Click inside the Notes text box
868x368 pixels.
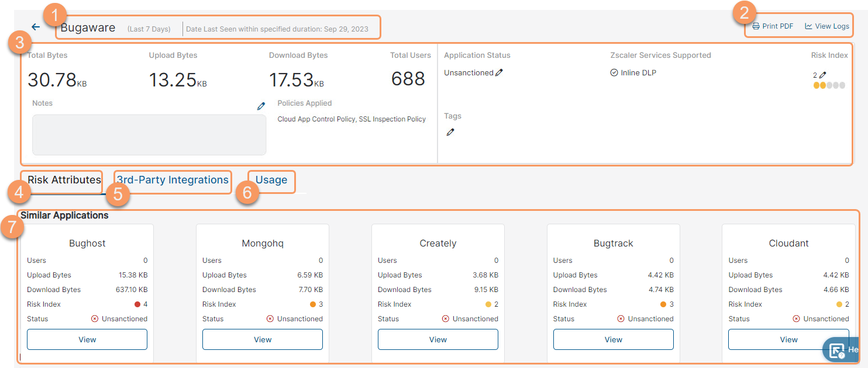point(149,135)
